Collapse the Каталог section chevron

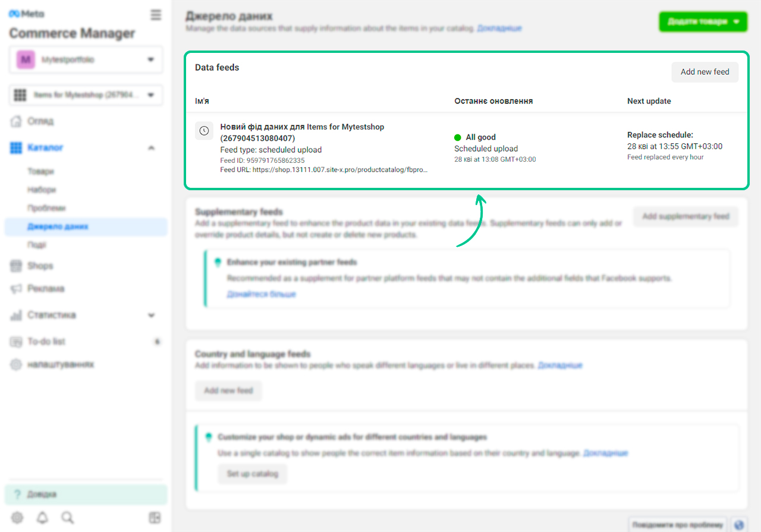point(151,147)
